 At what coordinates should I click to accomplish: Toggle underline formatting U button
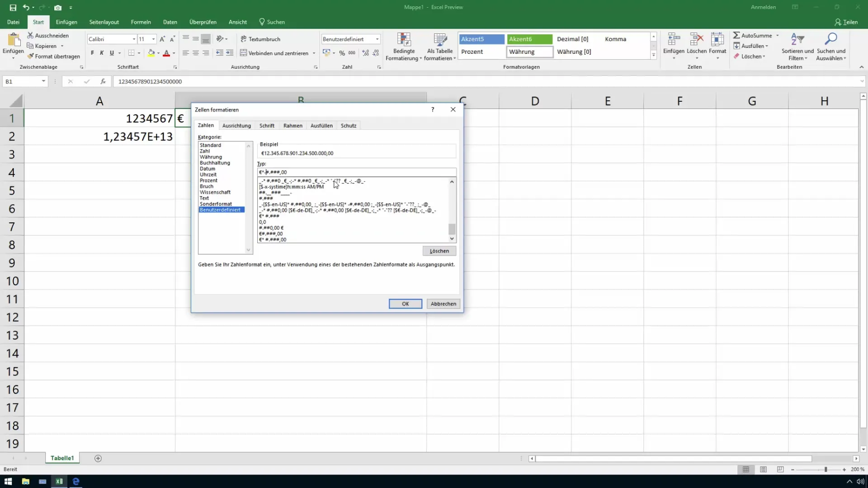point(112,53)
